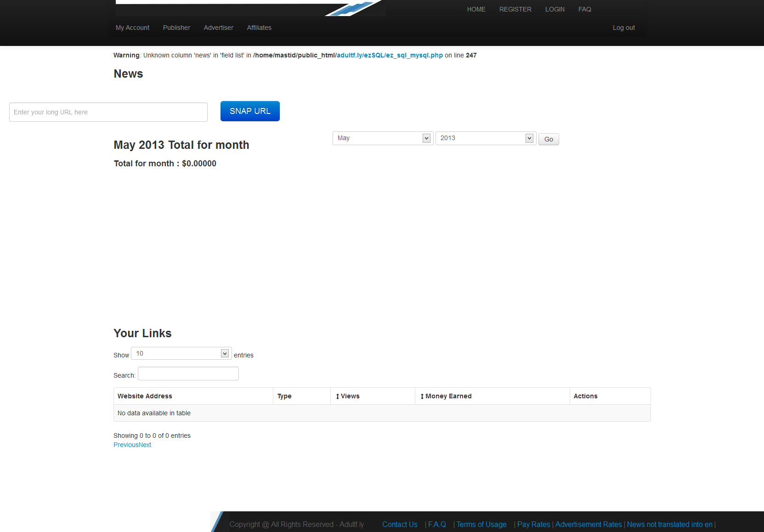Open the My Account tab
764x532 pixels.
132,28
